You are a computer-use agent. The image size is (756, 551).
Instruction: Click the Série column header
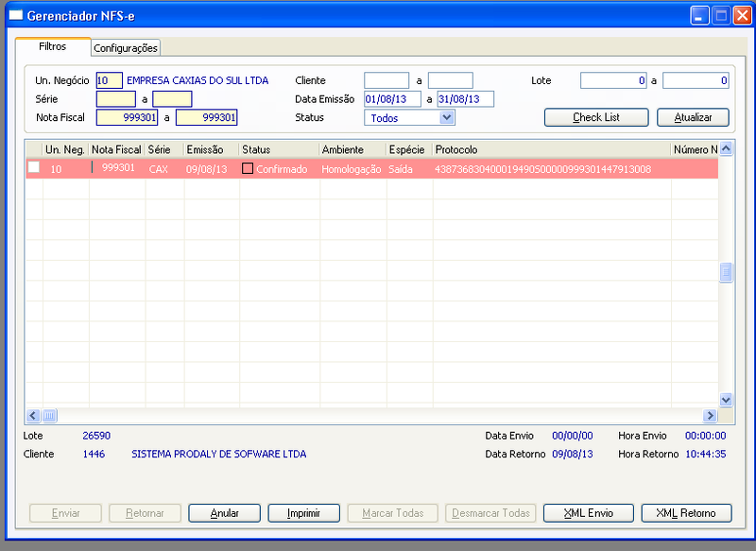tap(164, 149)
